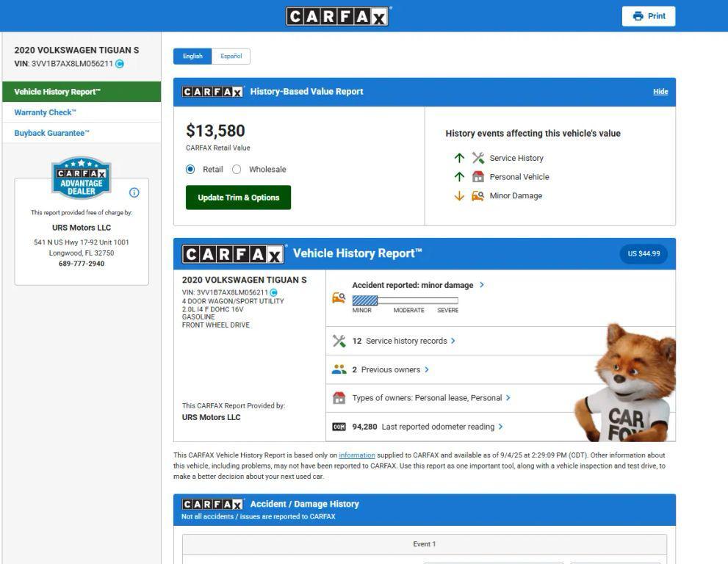The height and width of the screenshot is (564, 728).
Task: Open Warranty Check in the sidebar
Action: tap(45, 112)
